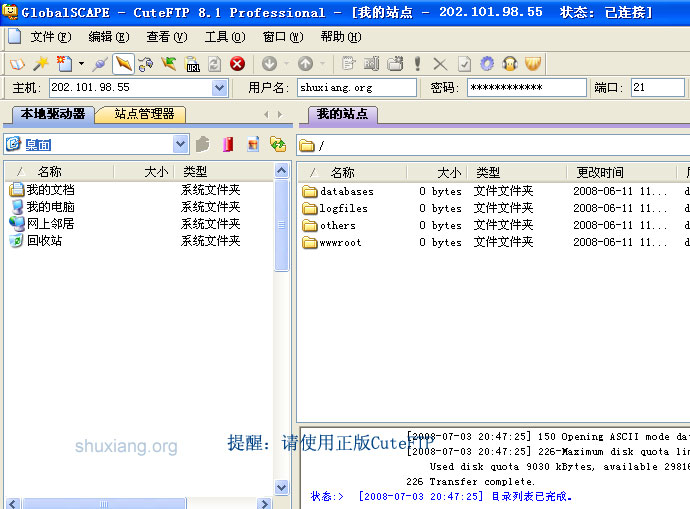Expand the New document arrow in toolbar

tap(81, 64)
